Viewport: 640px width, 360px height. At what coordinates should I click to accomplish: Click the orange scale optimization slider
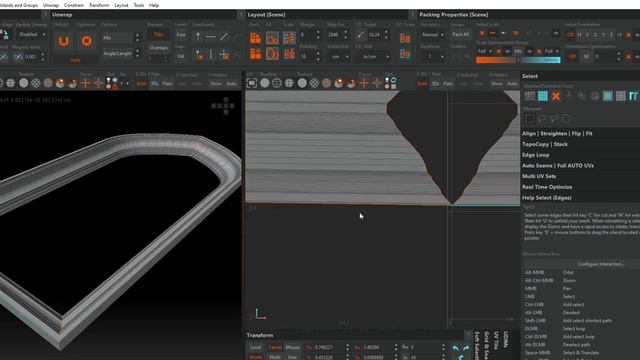click(x=496, y=60)
